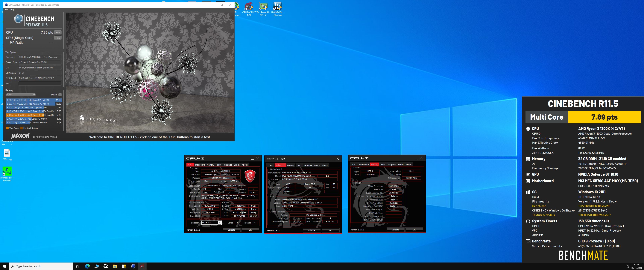Image resolution: width=644 pixels, height=270 pixels.
Task: Click the MAXON logo
Action: coord(20,136)
